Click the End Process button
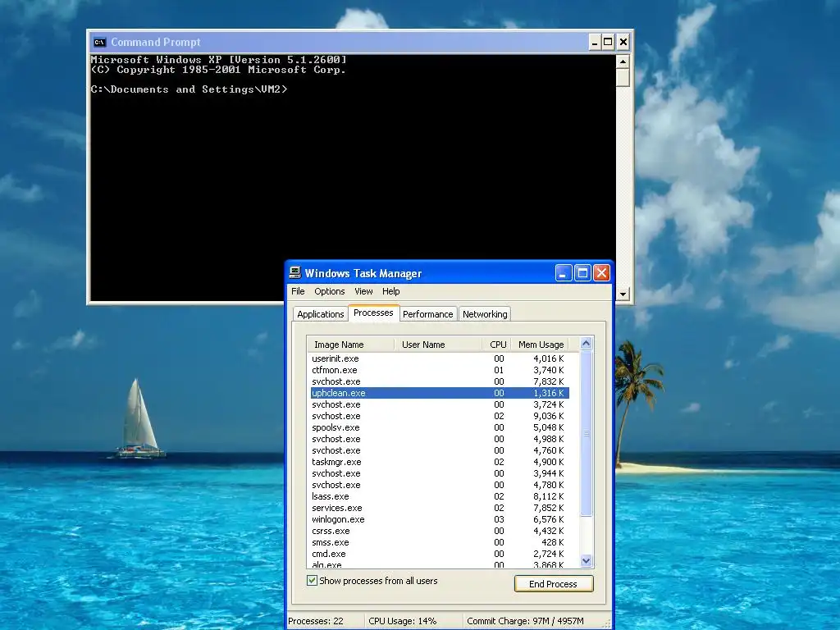The image size is (840, 630). pos(554,584)
